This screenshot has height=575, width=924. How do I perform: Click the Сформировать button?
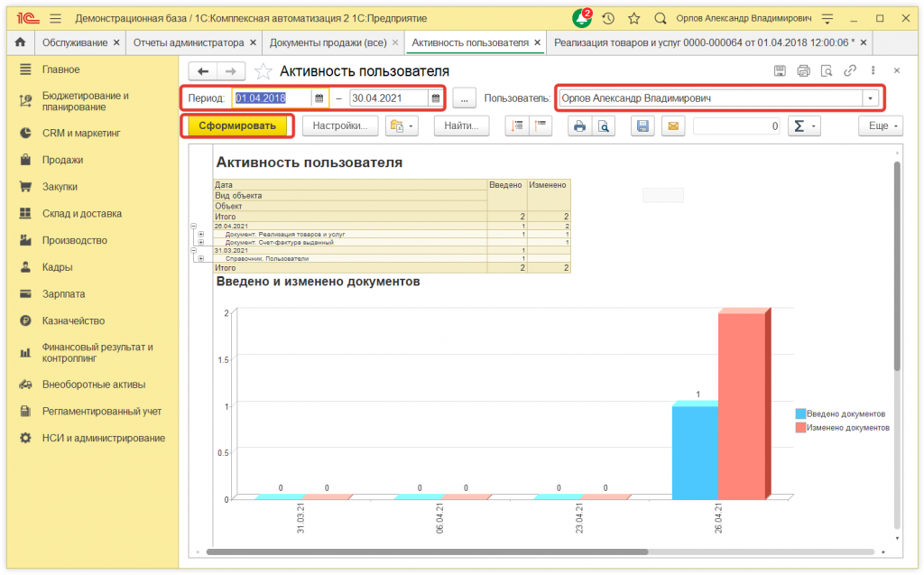[237, 126]
